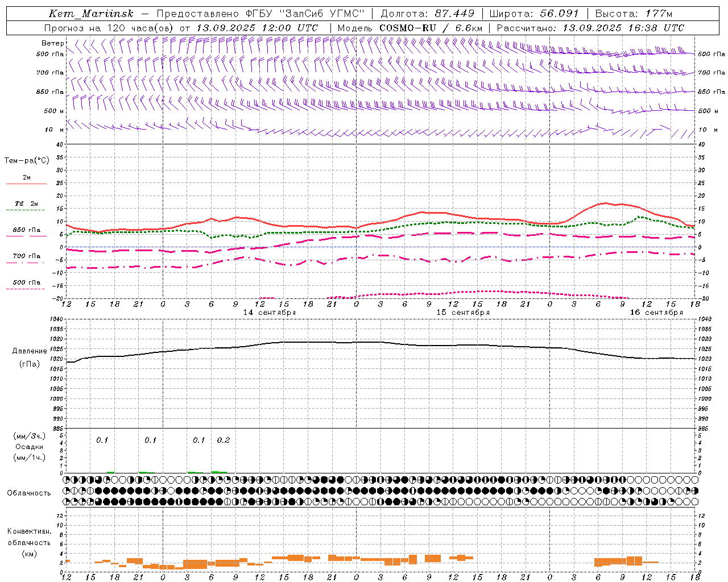The width and height of the screenshot is (728, 582).
Task: Select the 'Предоставлено ФГБУ "ЗапСиб УГМС"' provider text
Action: coord(260,14)
